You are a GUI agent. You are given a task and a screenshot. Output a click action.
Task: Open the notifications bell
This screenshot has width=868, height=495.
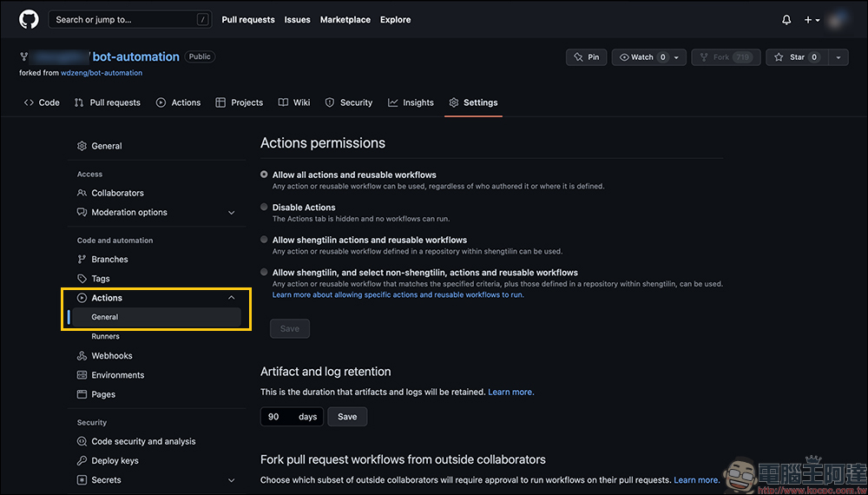tap(786, 20)
